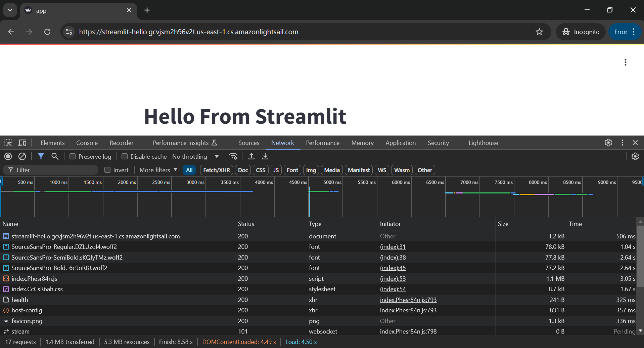Image resolution: width=644 pixels, height=348 pixels.
Task: Open the Application tab
Action: pyautogui.click(x=400, y=143)
